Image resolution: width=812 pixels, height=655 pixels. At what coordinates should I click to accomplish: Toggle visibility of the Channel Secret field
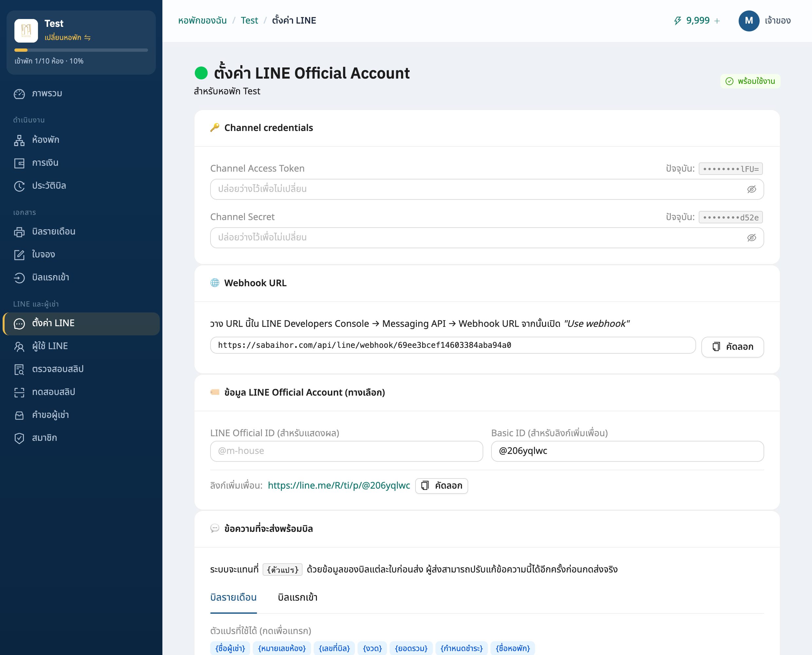click(x=751, y=238)
